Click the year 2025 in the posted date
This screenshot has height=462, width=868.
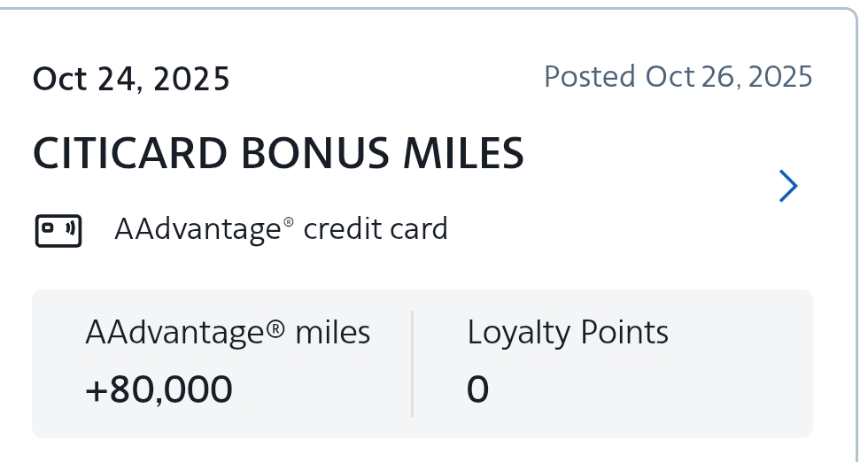point(780,77)
